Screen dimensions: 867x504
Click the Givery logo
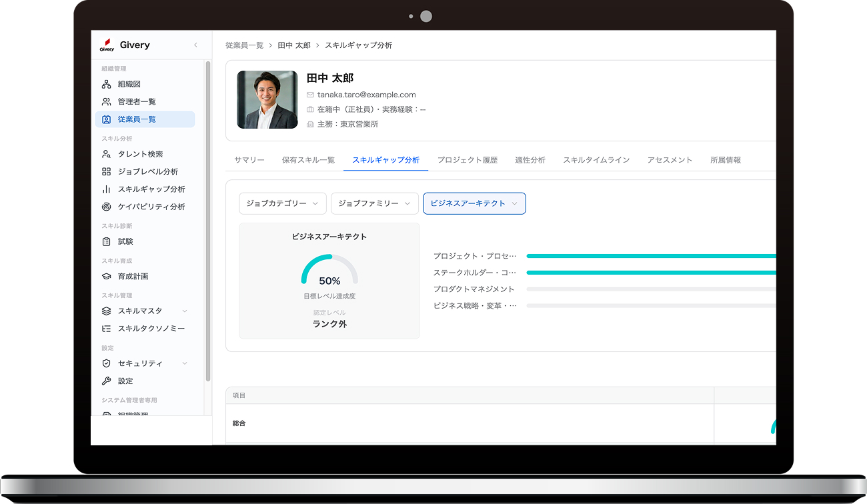point(107,45)
